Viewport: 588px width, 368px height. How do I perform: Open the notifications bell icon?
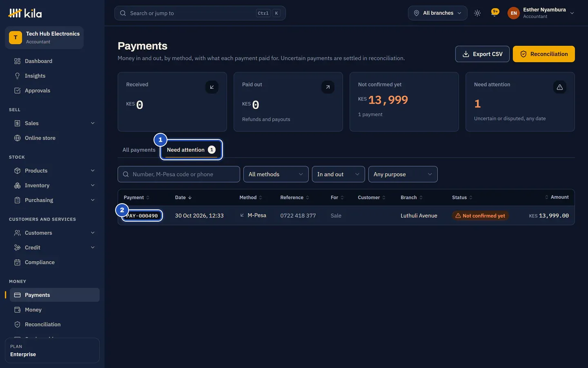[x=495, y=13]
